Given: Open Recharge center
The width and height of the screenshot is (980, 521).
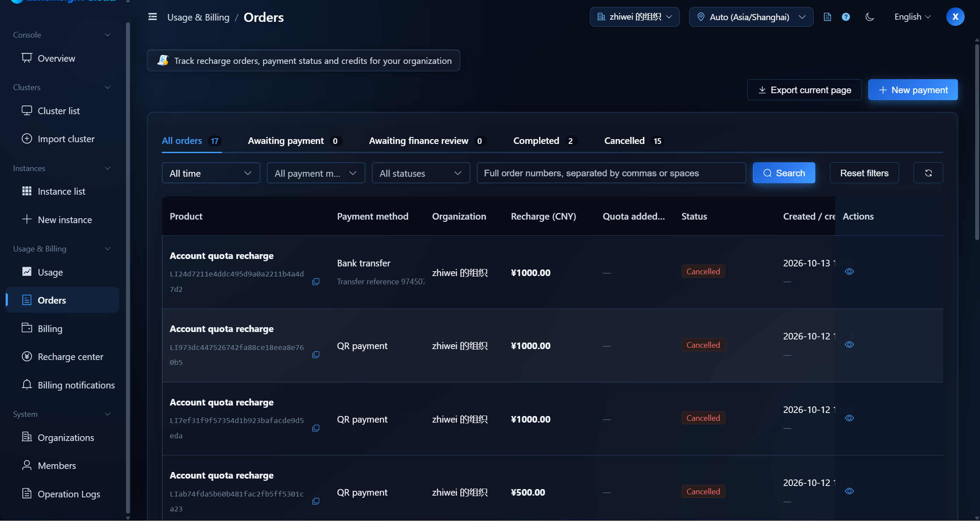Looking at the screenshot, I should click(x=62, y=357).
